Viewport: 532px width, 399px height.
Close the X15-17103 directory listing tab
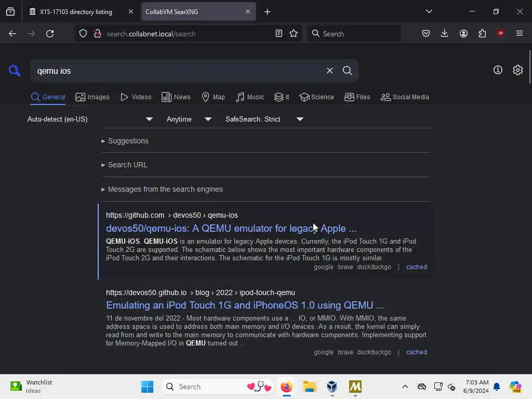tap(130, 11)
